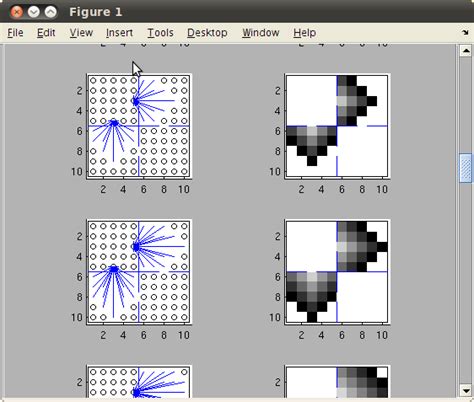Open the Help menu

coord(305,33)
